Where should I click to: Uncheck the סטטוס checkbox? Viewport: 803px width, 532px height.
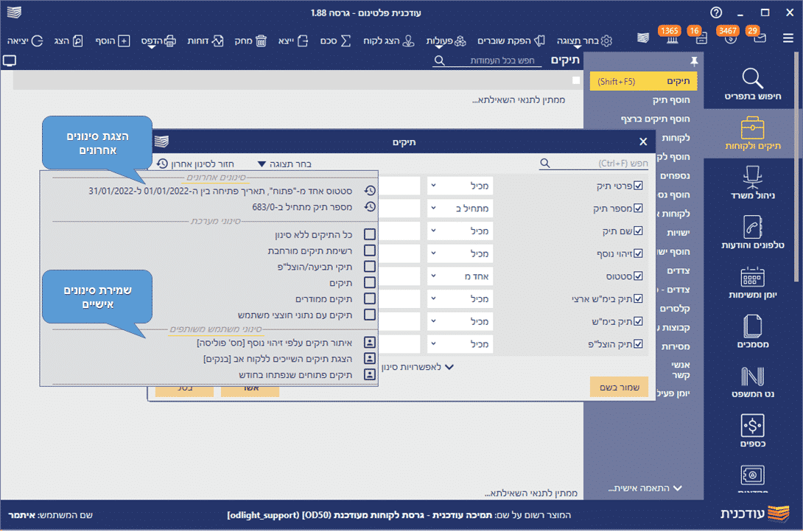tap(638, 276)
